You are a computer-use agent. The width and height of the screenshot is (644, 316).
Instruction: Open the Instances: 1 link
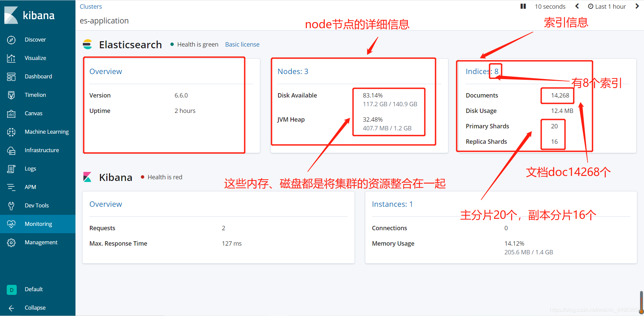click(392, 204)
